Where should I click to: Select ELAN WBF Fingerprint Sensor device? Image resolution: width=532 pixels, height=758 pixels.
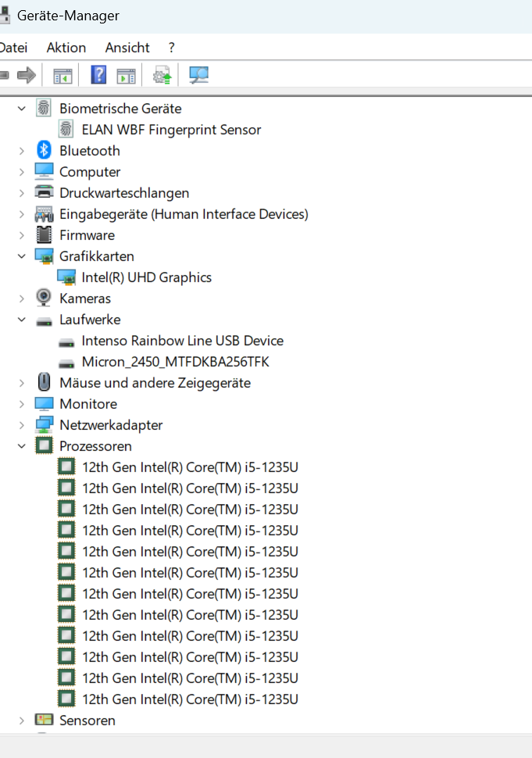pyautogui.click(x=172, y=130)
